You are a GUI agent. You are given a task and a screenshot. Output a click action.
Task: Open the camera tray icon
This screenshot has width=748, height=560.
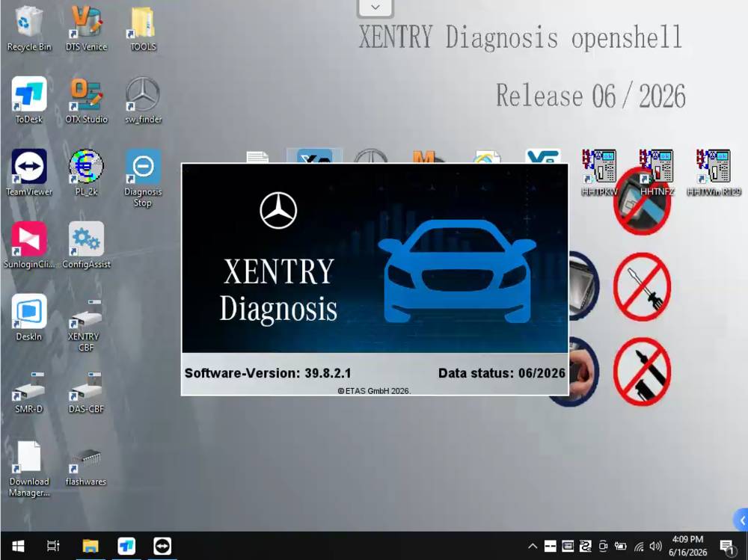pos(603,546)
